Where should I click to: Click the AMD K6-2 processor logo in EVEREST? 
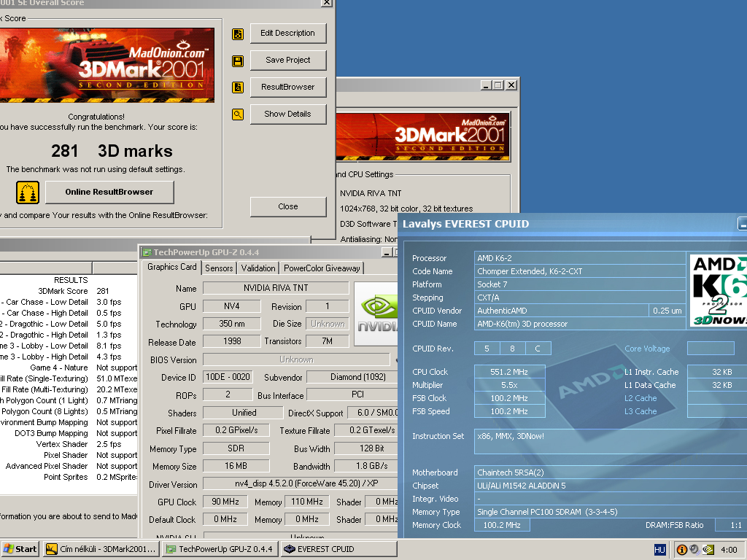[x=719, y=290]
